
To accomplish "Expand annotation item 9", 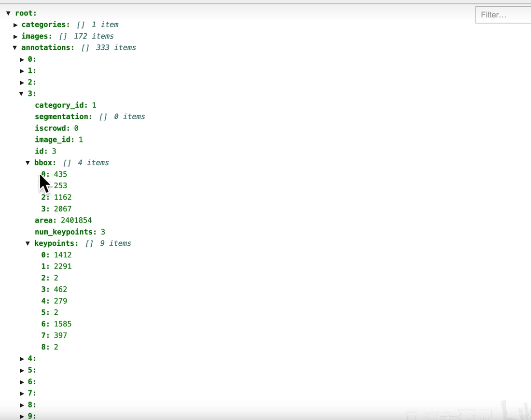I will pyautogui.click(x=22, y=416).
